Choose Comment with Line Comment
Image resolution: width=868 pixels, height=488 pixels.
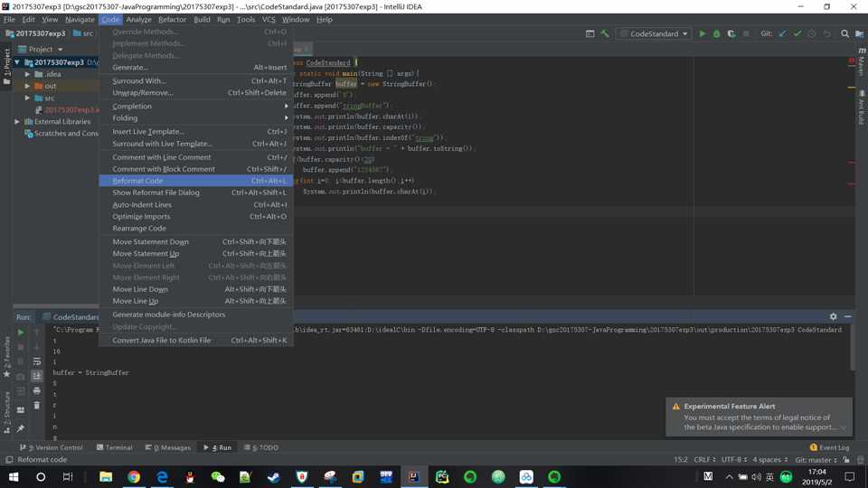[195, 157]
